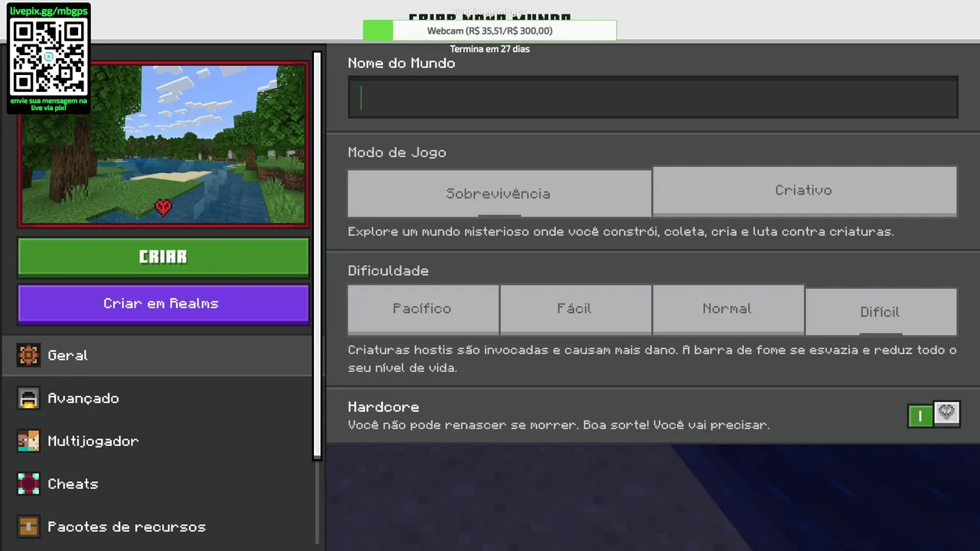Open the Pacotes de recursos tab
This screenshot has width=980, height=551.
click(157, 527)
